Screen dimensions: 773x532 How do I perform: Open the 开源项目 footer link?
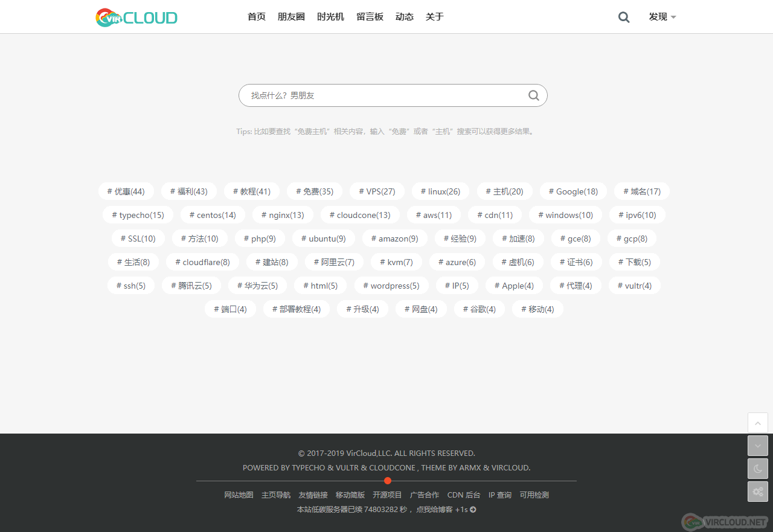pos(387,495)
